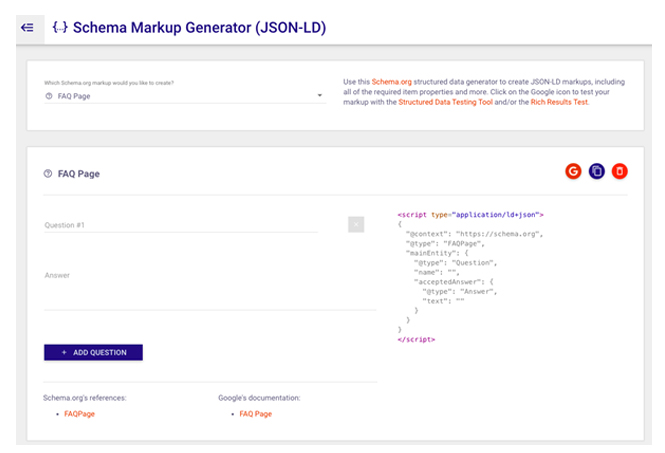Image resolution: width=665 pixels, height=453 pixels.
Task: Test markup with the Google icon
Action: pyautogui.click(x=573, y=171)
